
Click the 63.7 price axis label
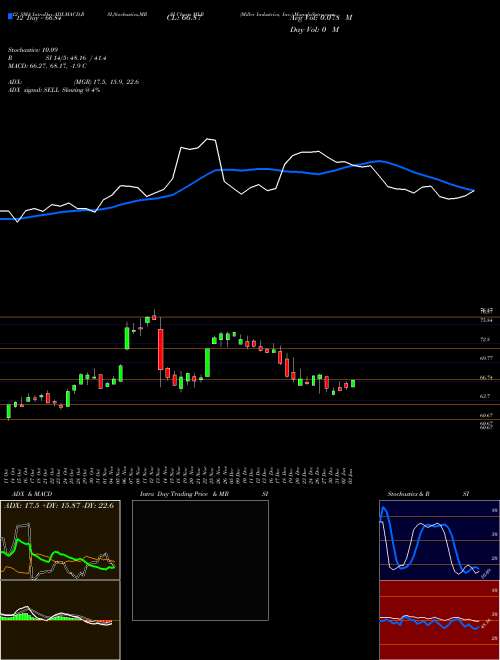click(x=485, y=396)
